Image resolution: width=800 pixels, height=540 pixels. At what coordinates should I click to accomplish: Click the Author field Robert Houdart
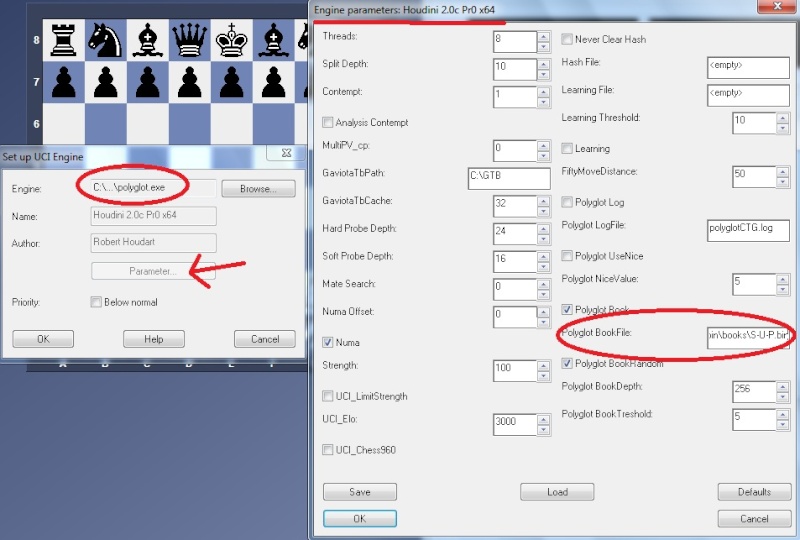tap(154, 242)
